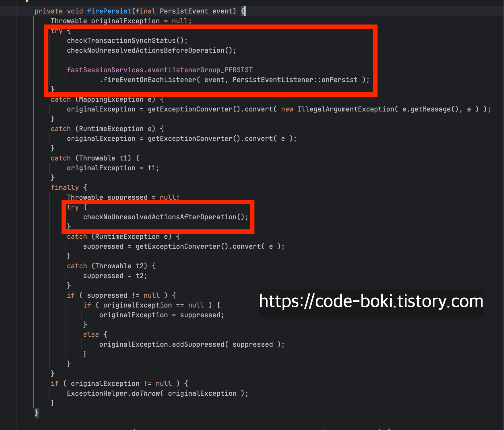Click checkNoUnresolvedActionsAfterOperation() call

(166, 217)
